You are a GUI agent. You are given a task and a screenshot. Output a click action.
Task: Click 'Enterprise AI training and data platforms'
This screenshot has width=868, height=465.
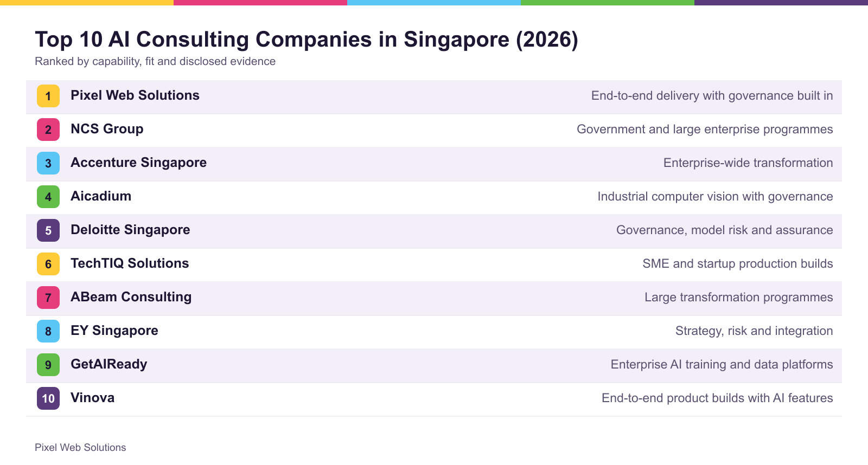pyautogui.click(x=722, y=365)
